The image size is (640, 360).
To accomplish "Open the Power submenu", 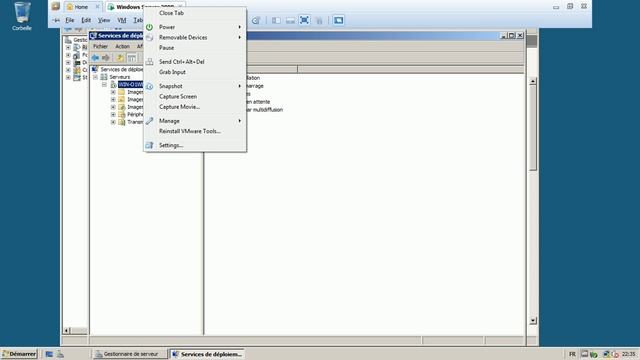I will tap(195, 27).
